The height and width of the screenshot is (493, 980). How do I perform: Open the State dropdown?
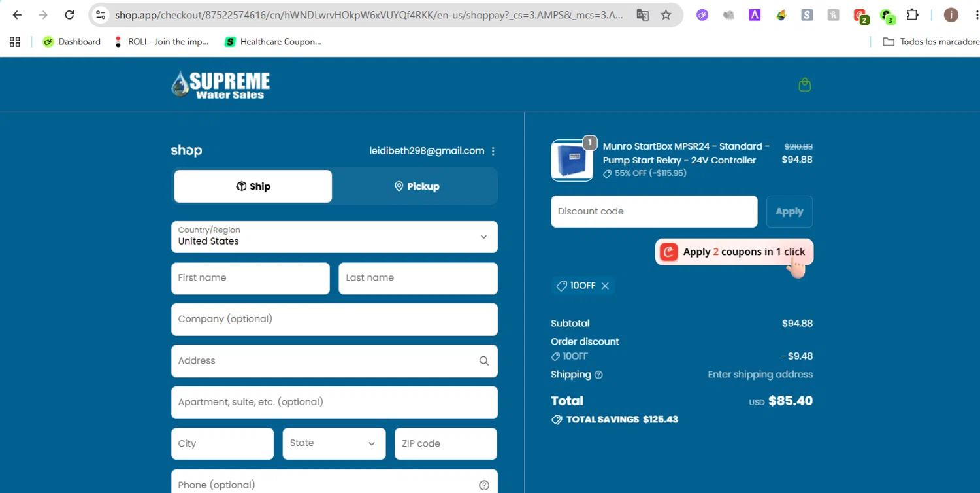tap(334, 444)
